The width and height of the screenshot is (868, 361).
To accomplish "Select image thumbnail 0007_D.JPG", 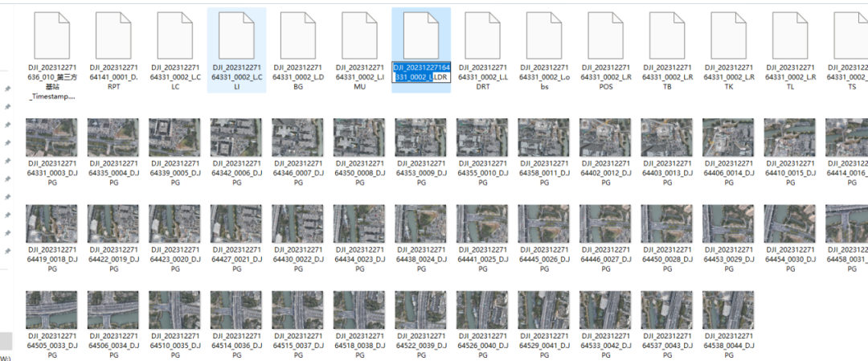I will [x=297, y=137].
